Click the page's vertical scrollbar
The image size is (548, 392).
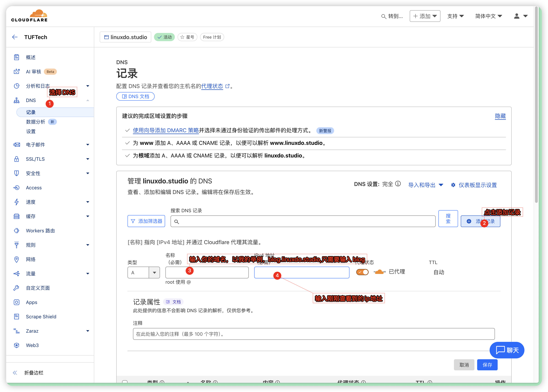536,105
